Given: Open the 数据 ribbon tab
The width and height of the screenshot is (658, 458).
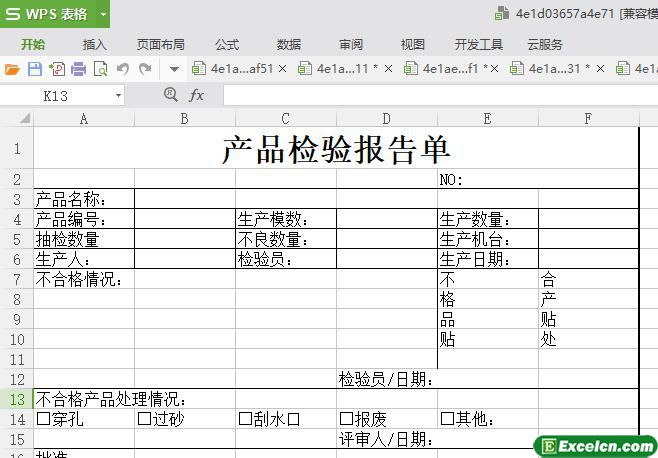Looking at the screenshot, I should click(x=289, y=44).
